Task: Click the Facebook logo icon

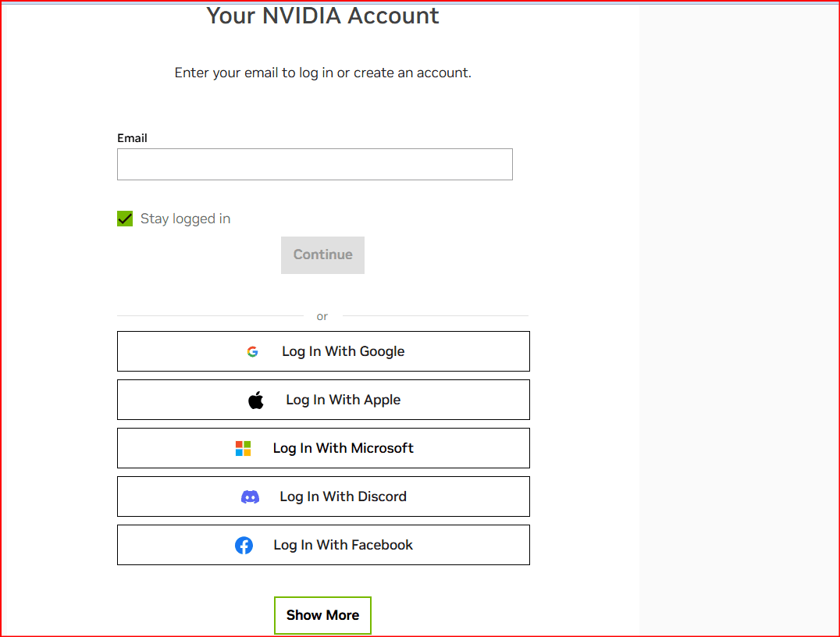Action: pyautogui.click(x=244, y=546)
